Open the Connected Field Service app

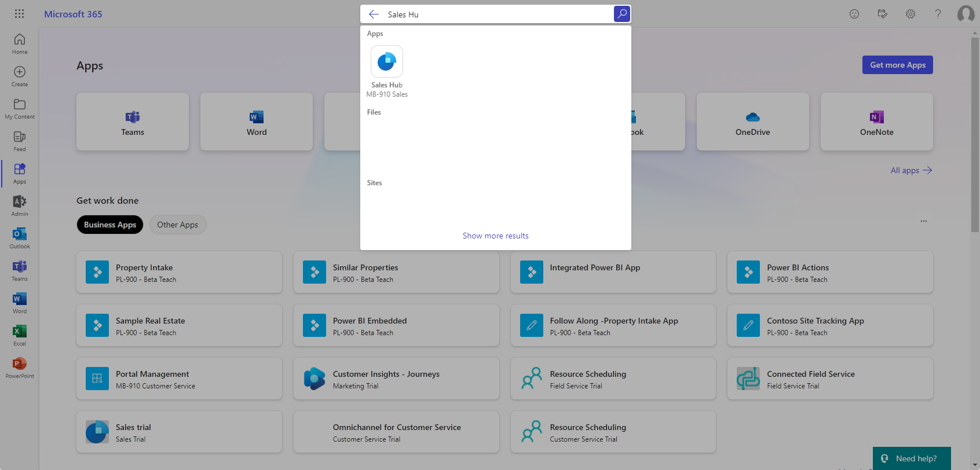coord(830,379)
